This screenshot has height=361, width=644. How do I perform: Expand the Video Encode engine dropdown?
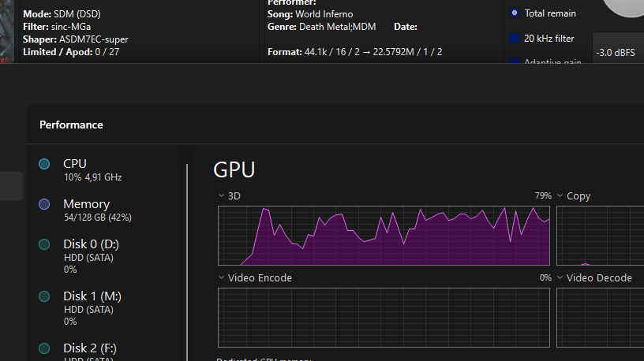[222, 277]
